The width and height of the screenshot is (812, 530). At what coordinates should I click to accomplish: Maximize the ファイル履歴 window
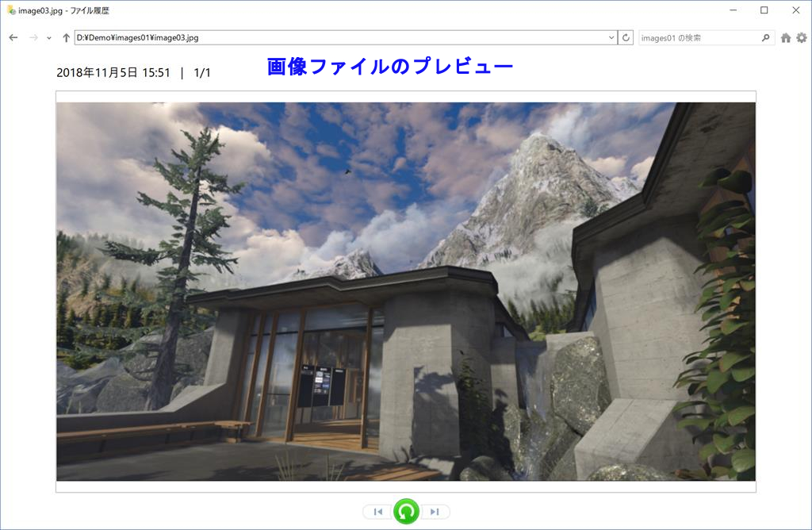[x=764, y=10]
